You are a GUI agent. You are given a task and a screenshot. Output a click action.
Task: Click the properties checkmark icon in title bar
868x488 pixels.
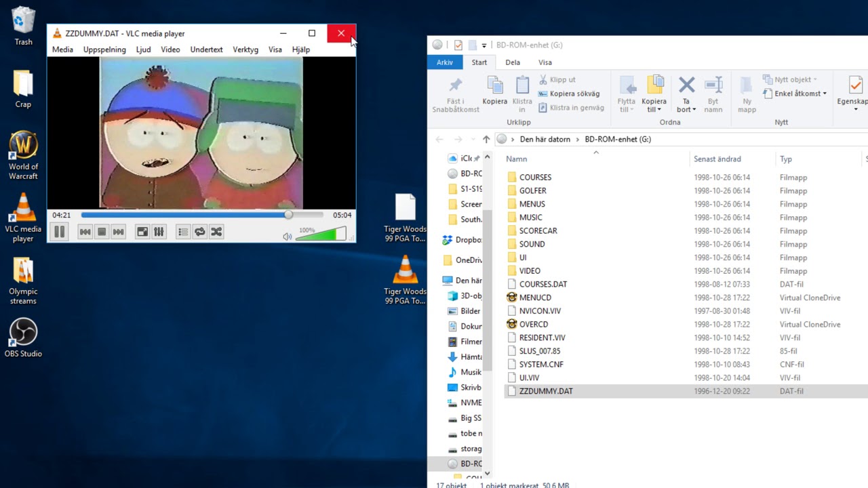click(x=458, y=45)
